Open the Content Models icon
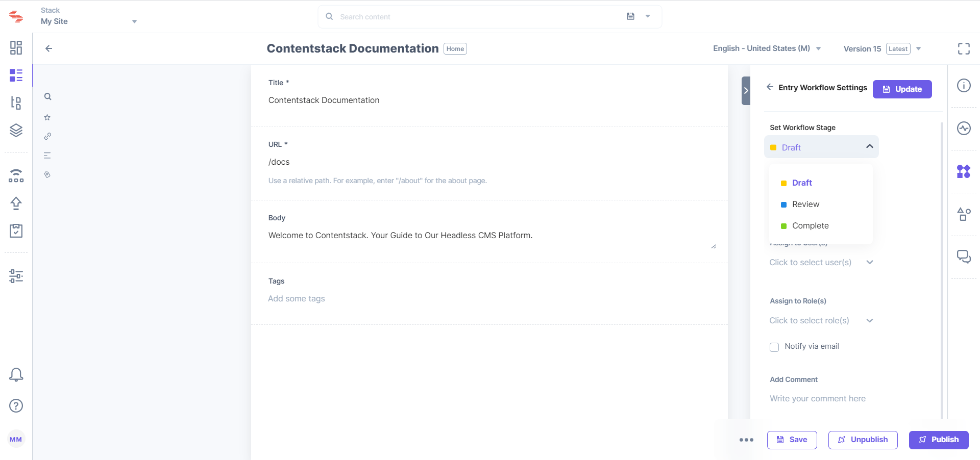This screenshot has height=460, width=980. (16, 103)
